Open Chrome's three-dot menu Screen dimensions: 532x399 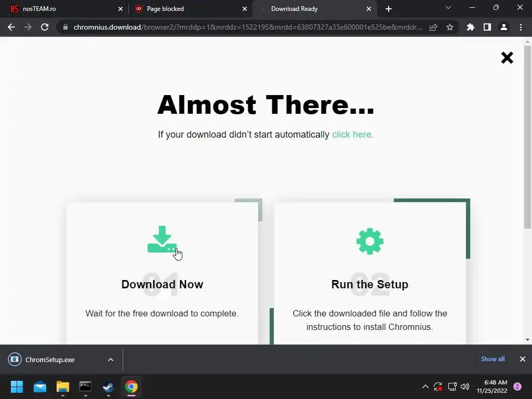pos(521,27)
